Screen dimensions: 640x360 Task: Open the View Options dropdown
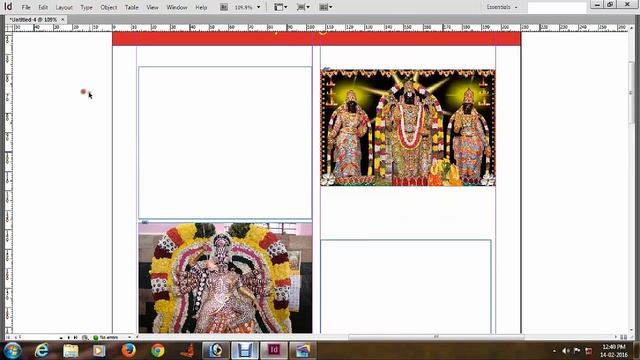pyautogui.click(x=280, y=7)
